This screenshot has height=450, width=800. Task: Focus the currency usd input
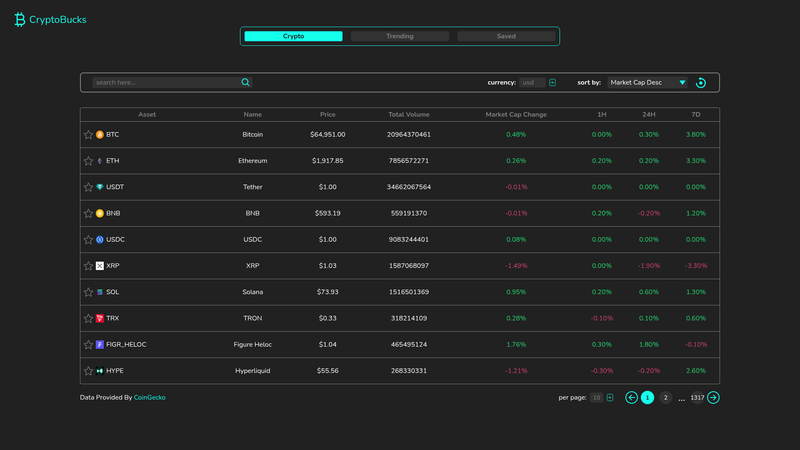pos(532,83)
